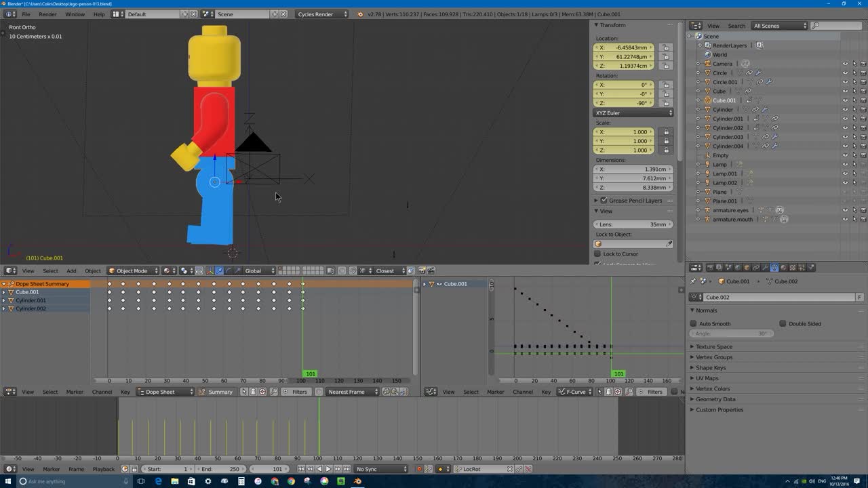The height and width of the screenshot is (488, 868).
Task: Click the Blender icon in the Windows taskbar
Action: [357, 481]
